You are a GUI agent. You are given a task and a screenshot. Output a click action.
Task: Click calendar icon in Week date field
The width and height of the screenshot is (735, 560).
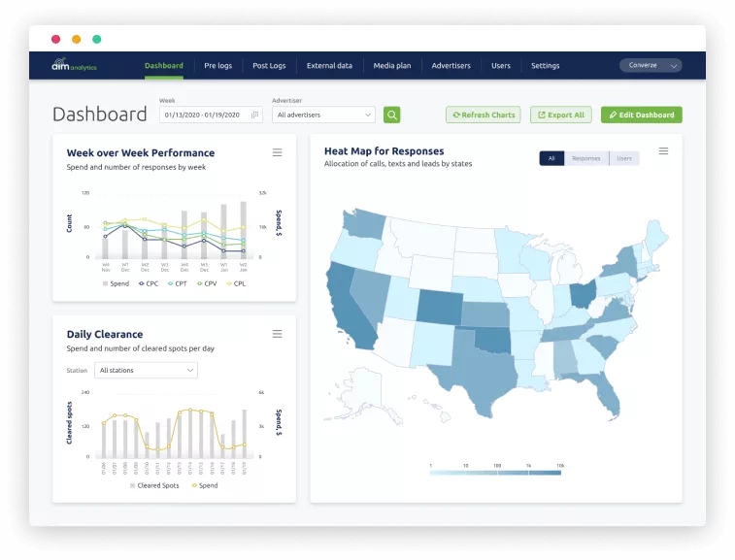(255, 115)
